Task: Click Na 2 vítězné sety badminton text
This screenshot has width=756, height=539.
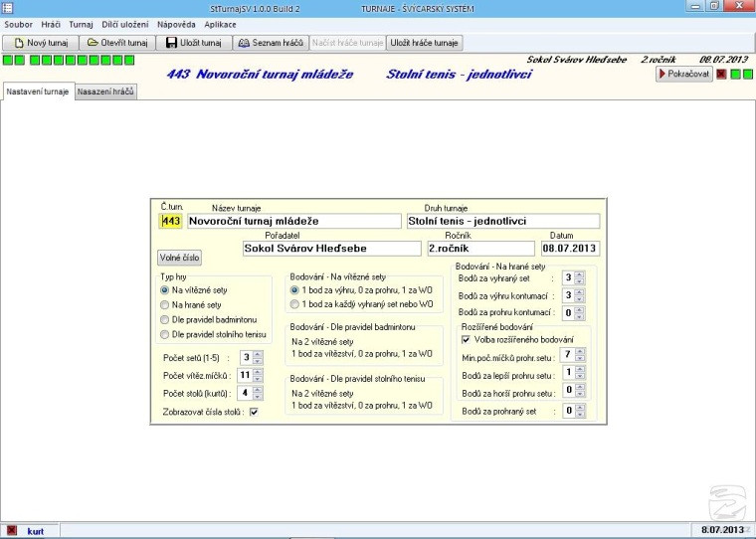Action: coord(322,342)
